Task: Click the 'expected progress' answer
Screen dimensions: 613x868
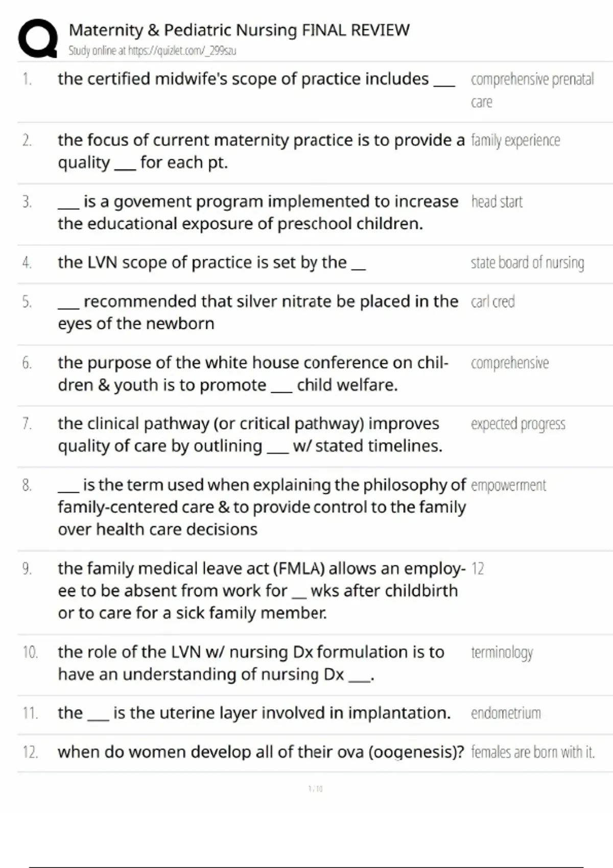Action: click(x=518, y=424)
